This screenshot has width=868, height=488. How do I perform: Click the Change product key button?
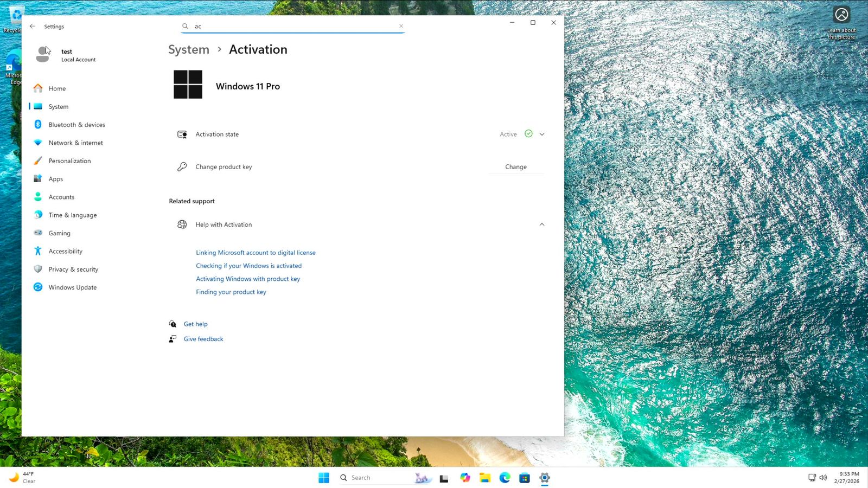click(x=515, y=167)
